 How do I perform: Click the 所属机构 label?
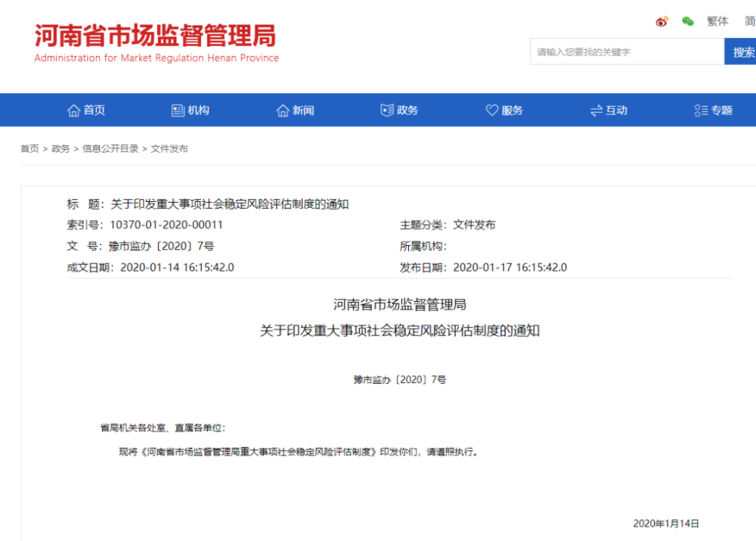(x=423, y=246)
